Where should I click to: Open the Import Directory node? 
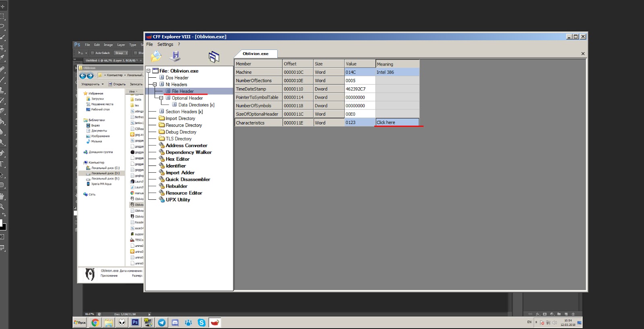click(x=180, y=118)
